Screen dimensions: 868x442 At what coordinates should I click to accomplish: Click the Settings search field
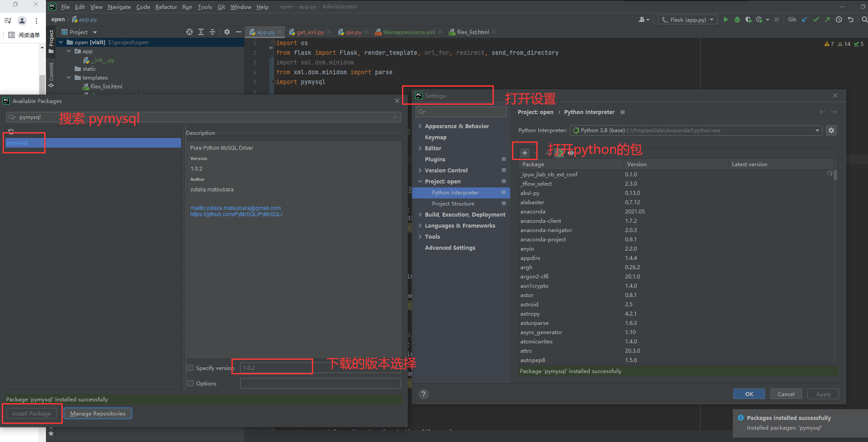(461, 111)
